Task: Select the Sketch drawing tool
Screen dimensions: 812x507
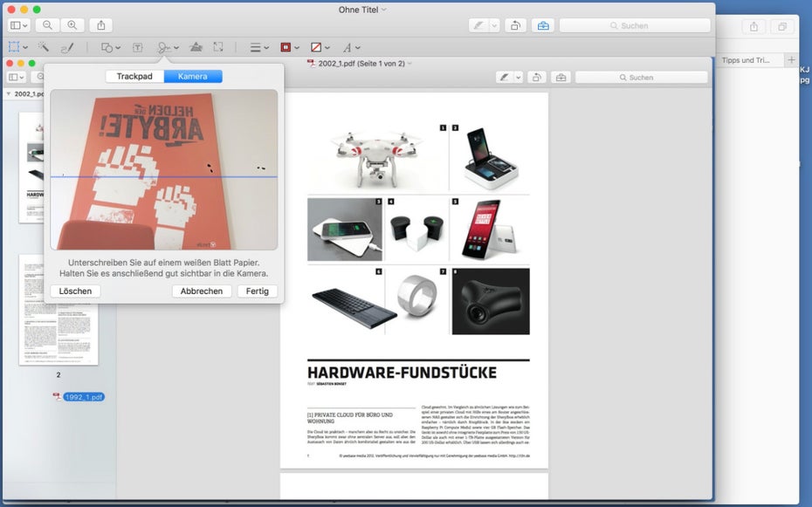Action: 67,47
